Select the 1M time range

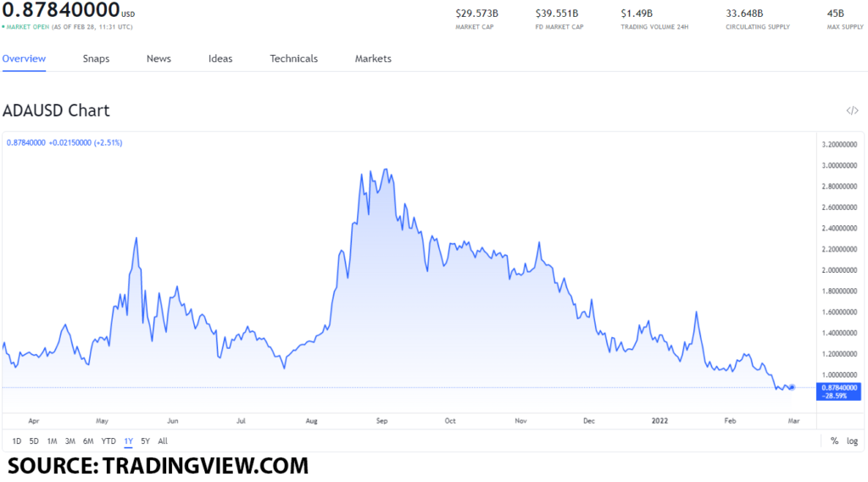click(52, 441)
